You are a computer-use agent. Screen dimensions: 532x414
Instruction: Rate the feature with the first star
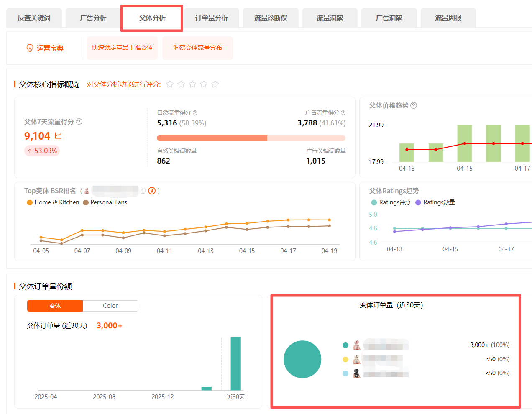coord(170,84)
